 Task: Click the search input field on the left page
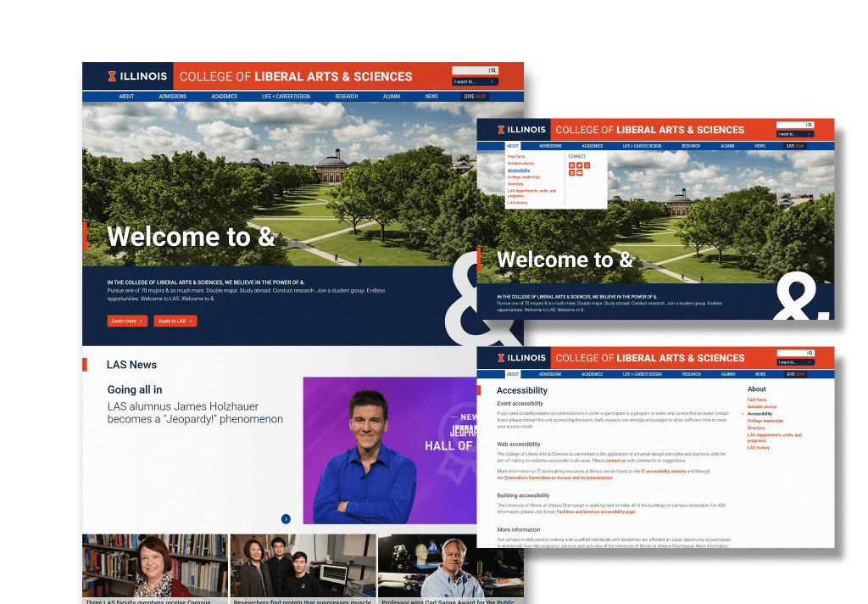coord(470,70)
